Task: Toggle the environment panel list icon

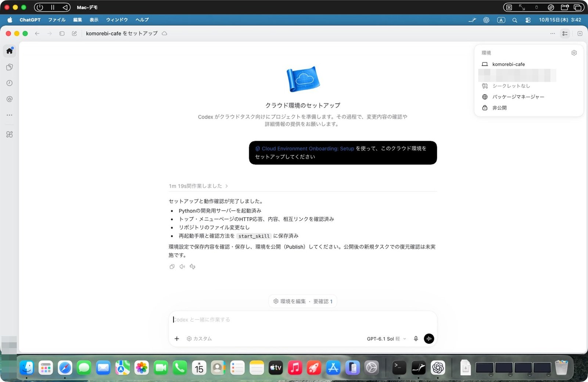Action: point(565,33)
